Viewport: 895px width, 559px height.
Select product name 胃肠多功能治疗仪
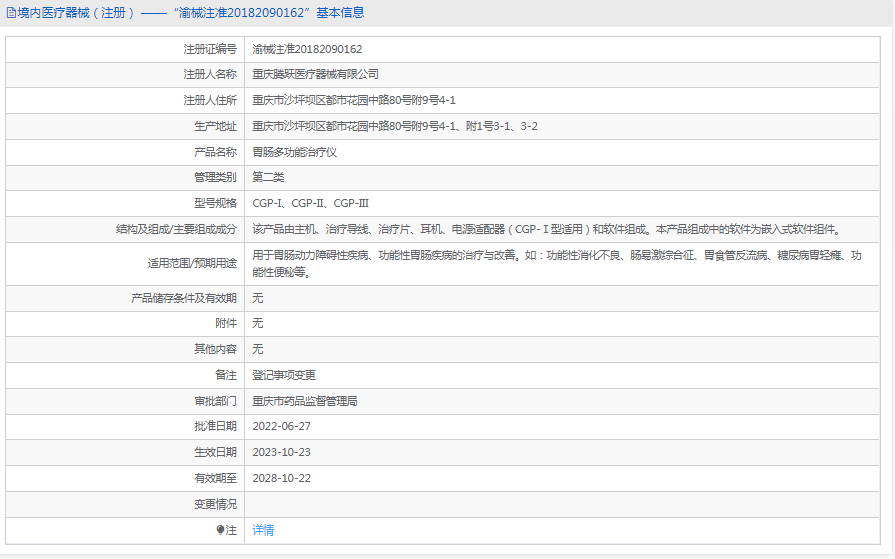pos(295,152)
